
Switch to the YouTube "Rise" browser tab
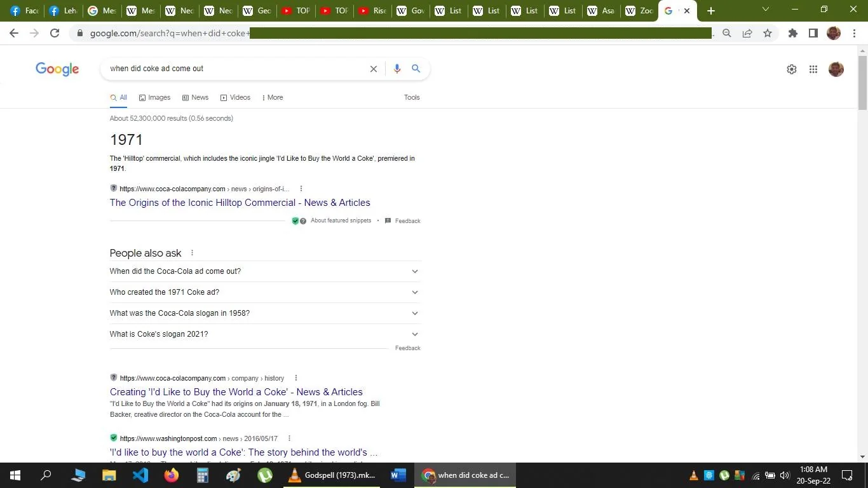click(373, 11)
